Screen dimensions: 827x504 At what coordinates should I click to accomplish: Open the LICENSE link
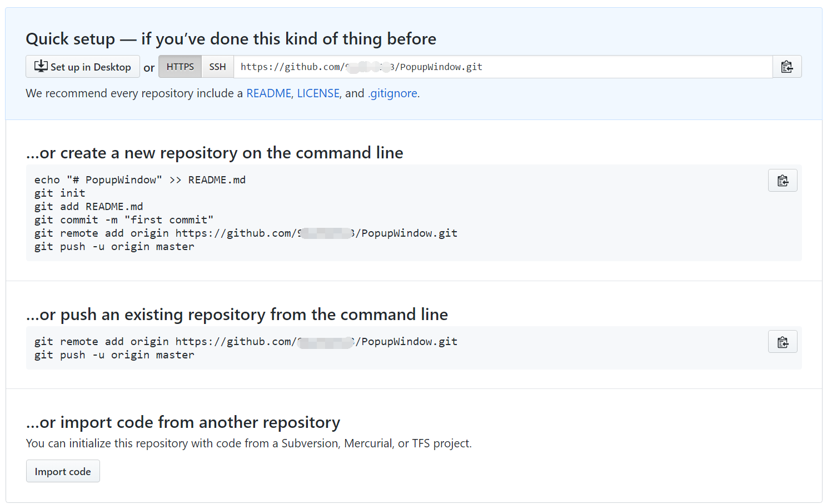[x=318, y=93]
